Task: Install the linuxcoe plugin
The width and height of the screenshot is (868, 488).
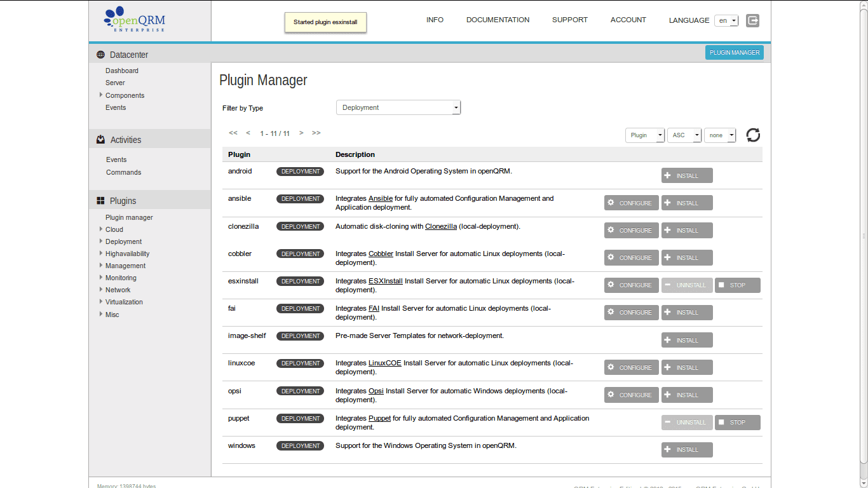Action: (687, 367)
